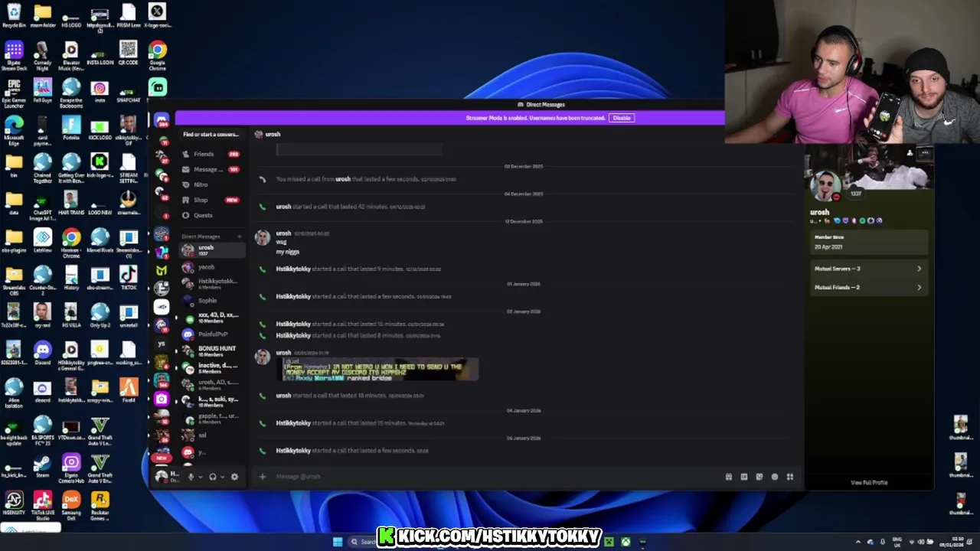Screen dimensions: 980x551
Task: Open the 'ys' server in server list
Action: 161,344
